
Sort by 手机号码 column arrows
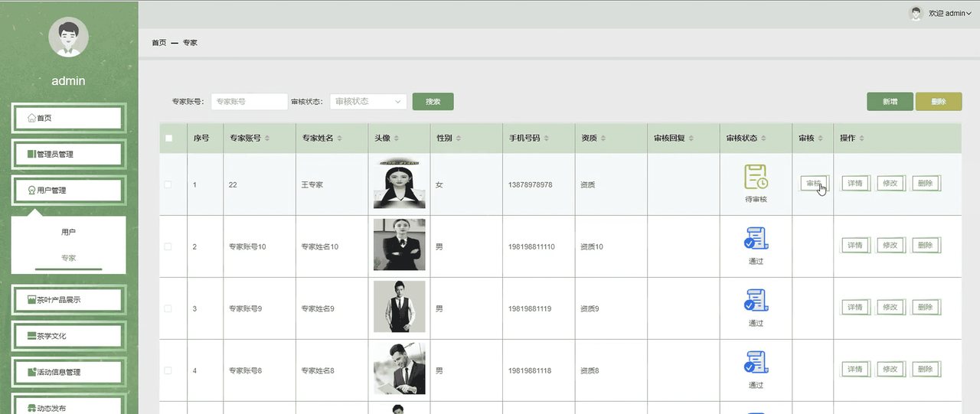pyautogui.click(x=547, y=139)
